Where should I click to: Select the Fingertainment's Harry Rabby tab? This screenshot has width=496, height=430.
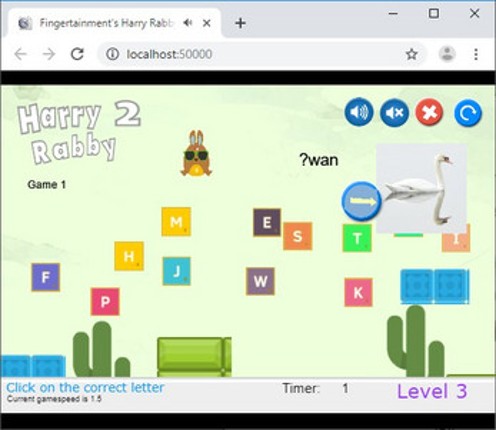tap(113, 23)
